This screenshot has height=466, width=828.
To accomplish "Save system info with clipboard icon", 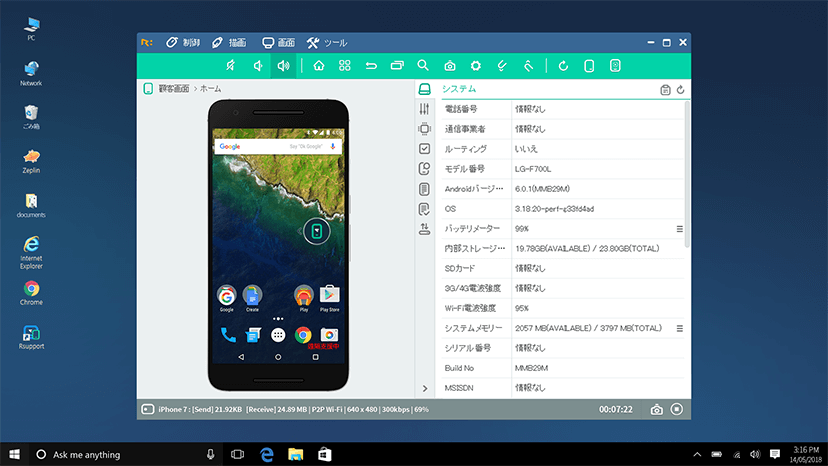I will [665, 90].
